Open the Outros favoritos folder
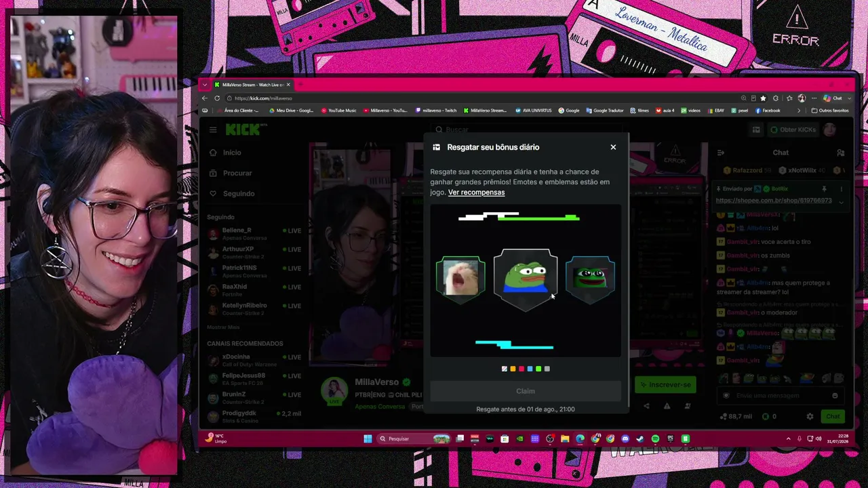Image resolution: width=868 pixels, height=488 pixels. 830,110
